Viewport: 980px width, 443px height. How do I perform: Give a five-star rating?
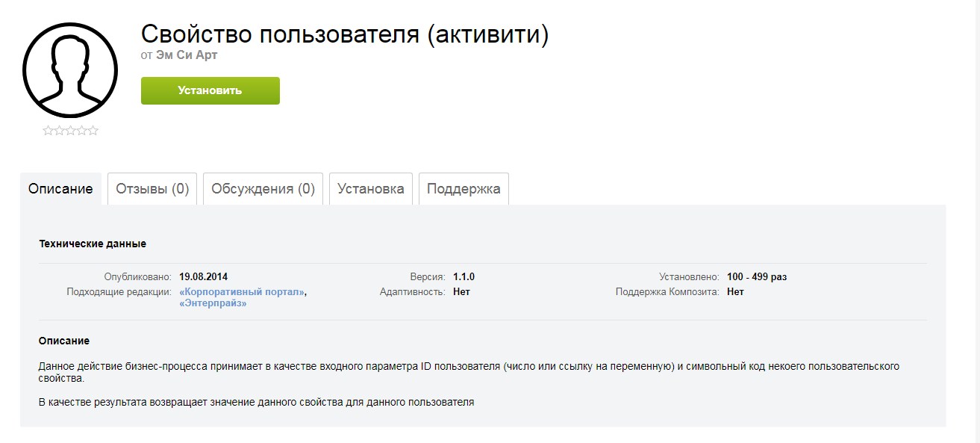coord(93,131)
